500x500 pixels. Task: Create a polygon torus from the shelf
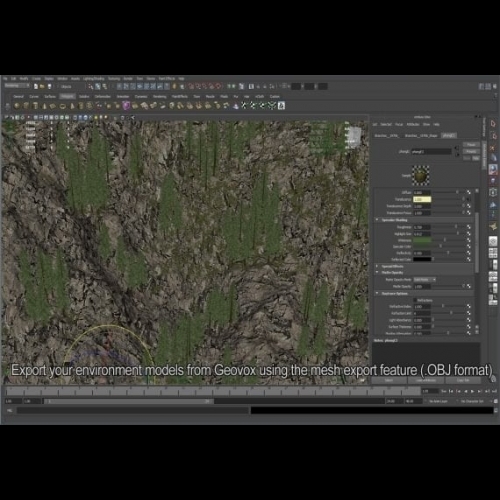tap(62, 106)
